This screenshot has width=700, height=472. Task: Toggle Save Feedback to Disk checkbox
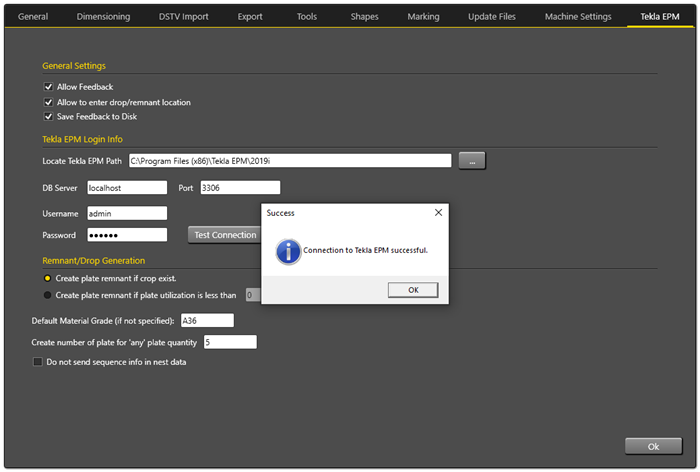coord(48,117)
